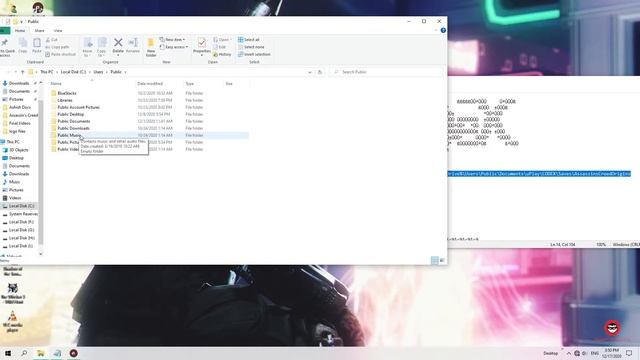The image size is (640, 360).
Task: Click Local Disk (C:) in the breadcrumb
Action: (73, 72)
